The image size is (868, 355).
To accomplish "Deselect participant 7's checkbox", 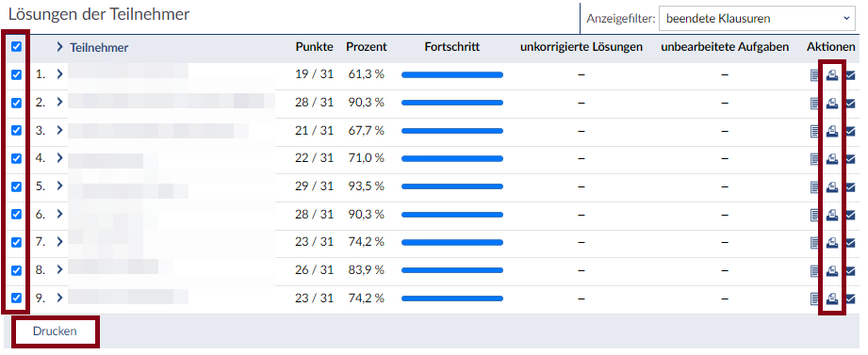I will [x=17, y=242].
